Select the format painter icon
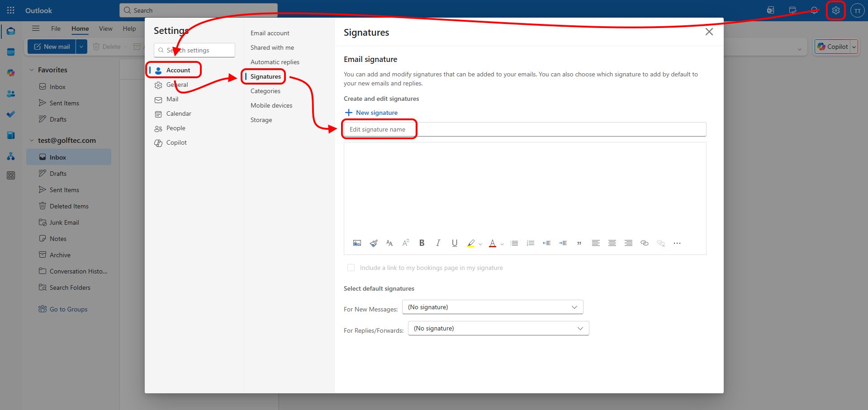 [x=373, y=243]
